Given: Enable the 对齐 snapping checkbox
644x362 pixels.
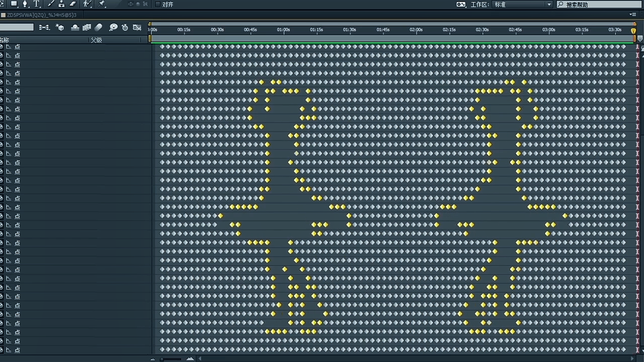Looking at the screenshot, I should pyautogui.click(x=157, y=5).
